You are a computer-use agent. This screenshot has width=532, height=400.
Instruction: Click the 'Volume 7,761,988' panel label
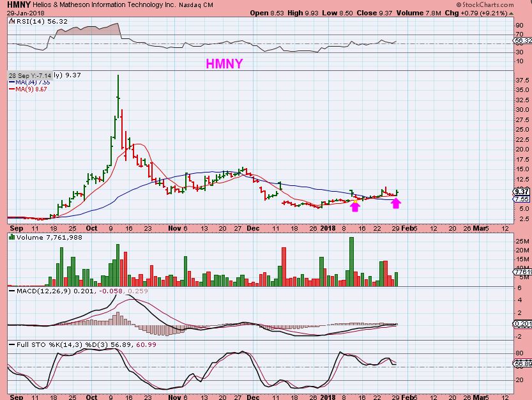(49, 237)
